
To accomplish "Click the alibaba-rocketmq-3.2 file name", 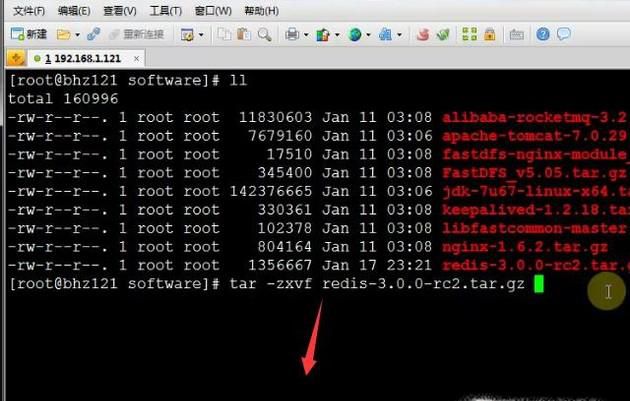I will pyautogui.click(x=534, y=117).
